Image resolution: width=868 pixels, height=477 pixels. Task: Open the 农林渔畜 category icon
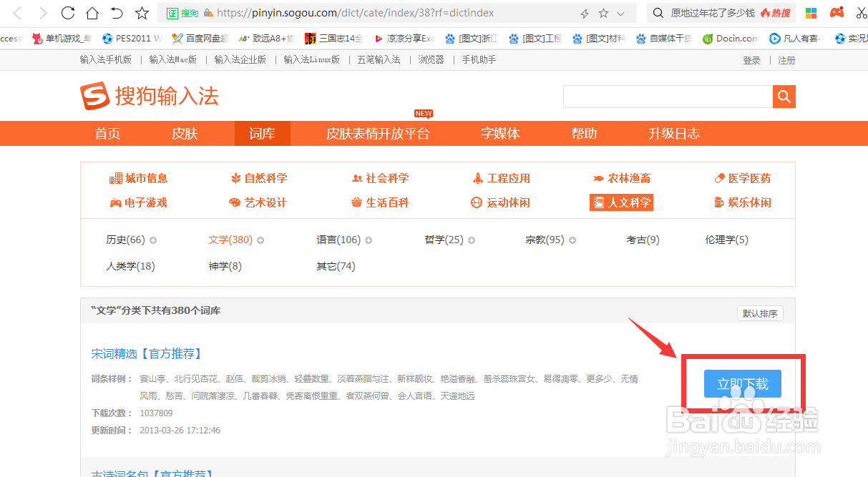pyautogui.click(x=598, y=178)
